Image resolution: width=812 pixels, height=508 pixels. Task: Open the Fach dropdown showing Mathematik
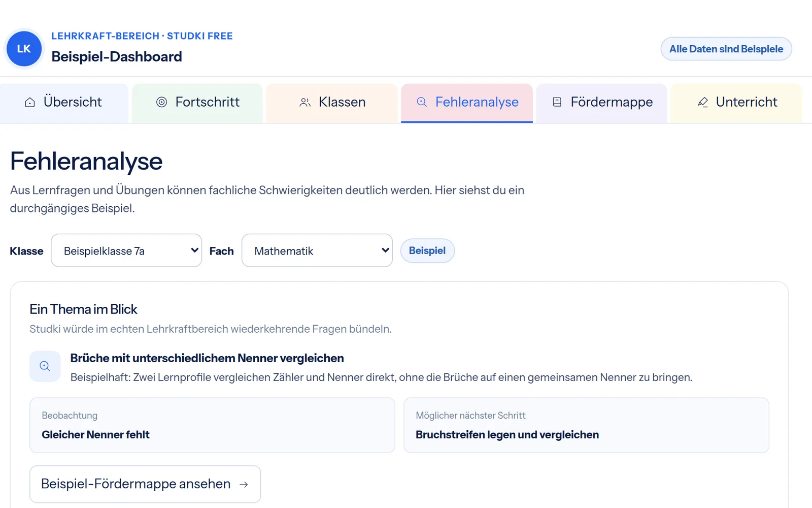317,250
